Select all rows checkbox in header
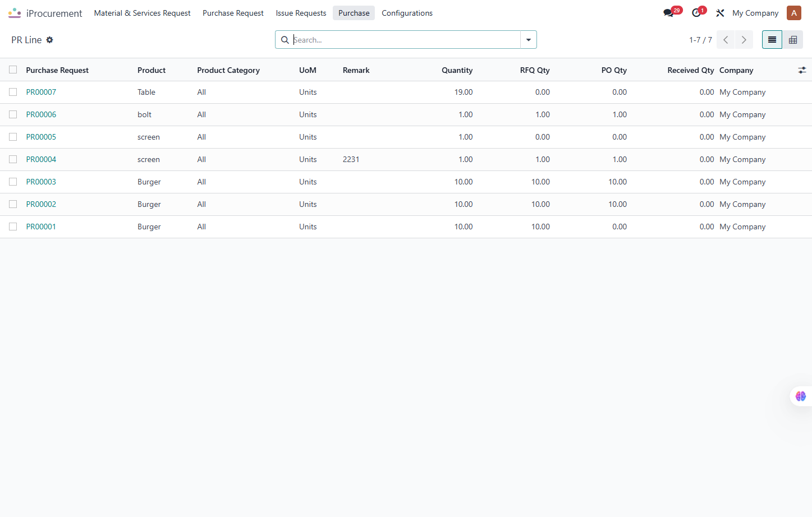The height and width of the screenshot is (517, 812). [x=13, y=70]
